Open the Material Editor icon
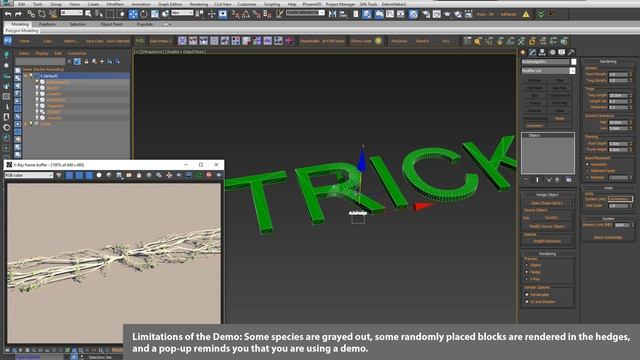The width and height of the screenshot is (640, 360). click(413, 14)
